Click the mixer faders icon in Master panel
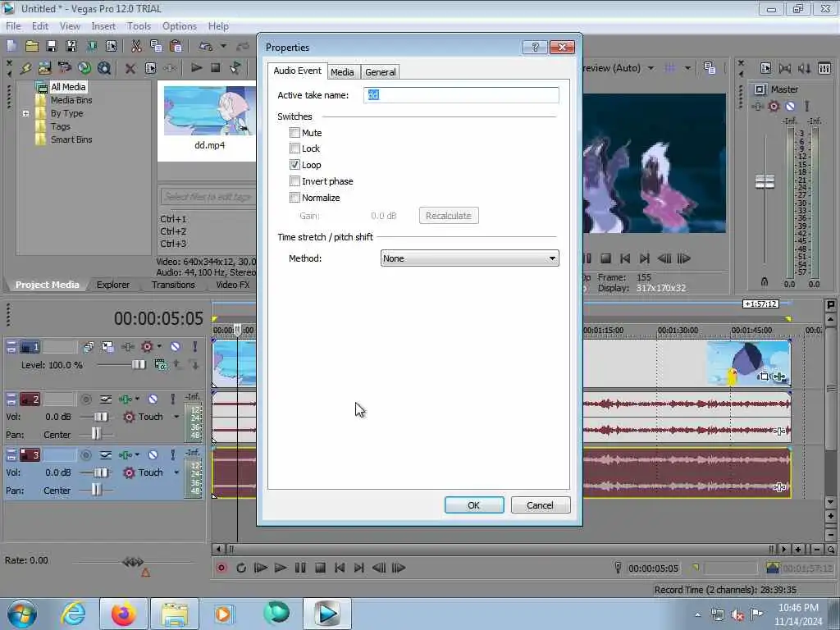 point(824,68)
